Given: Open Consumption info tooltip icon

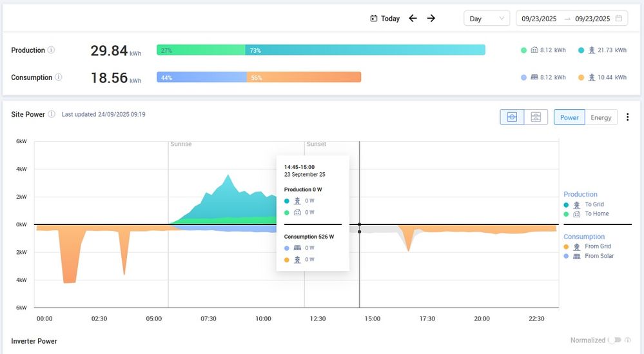Looking at the screenshot, I should coord(59,77).
